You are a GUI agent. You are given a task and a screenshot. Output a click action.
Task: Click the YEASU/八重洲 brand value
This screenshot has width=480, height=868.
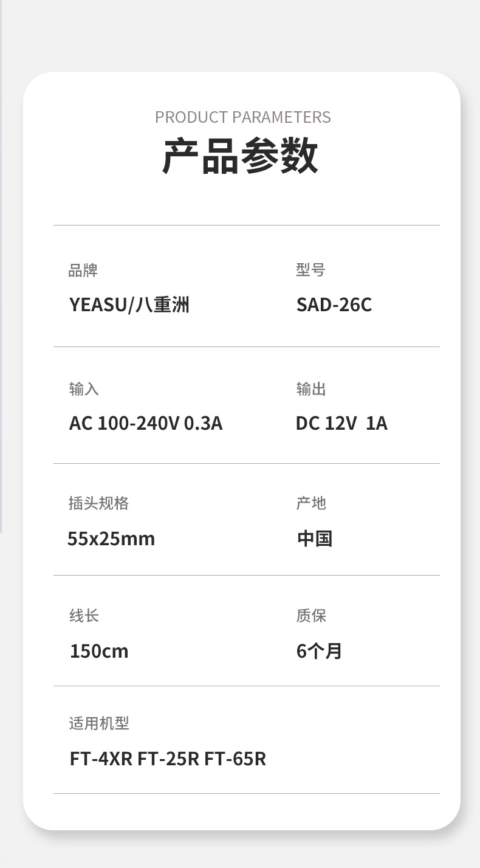tap(129, 305)
